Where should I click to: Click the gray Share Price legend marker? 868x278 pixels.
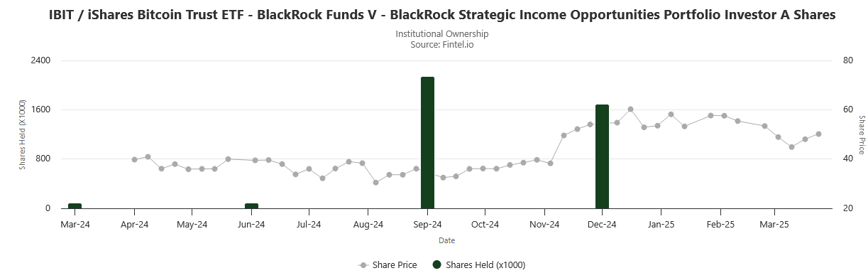tap(363, 265)
